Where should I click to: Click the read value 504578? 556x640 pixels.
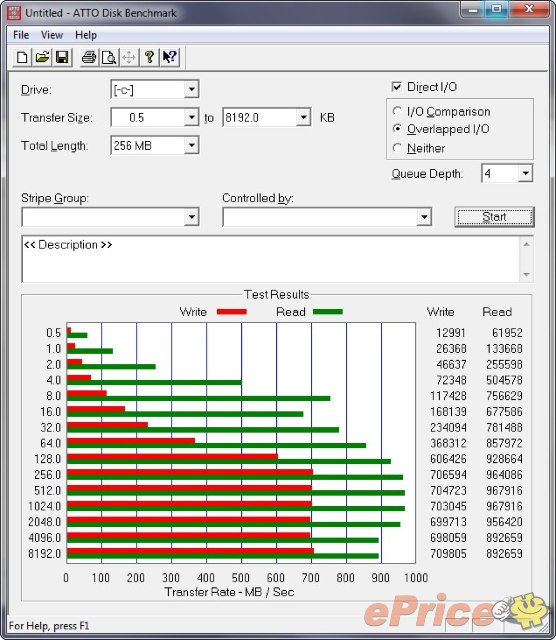pyautogui.click(x=504, y=380)
